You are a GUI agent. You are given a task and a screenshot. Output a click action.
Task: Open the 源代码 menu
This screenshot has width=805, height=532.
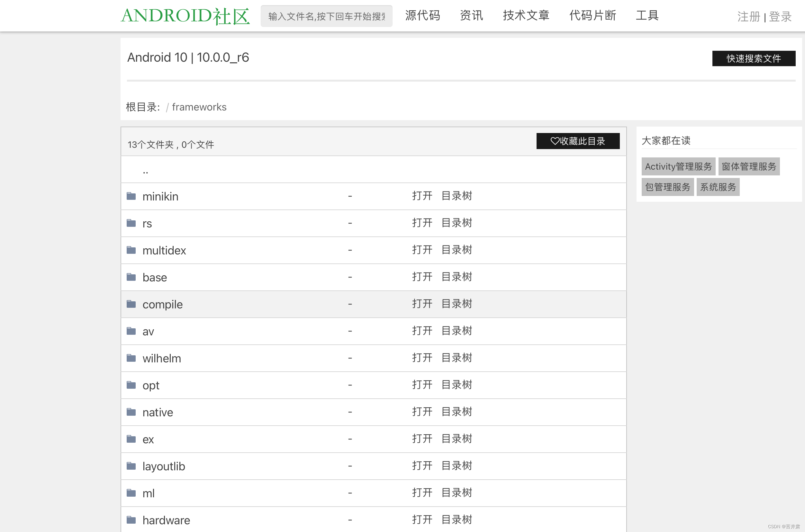pyautogui.click(x=422, y=15)
